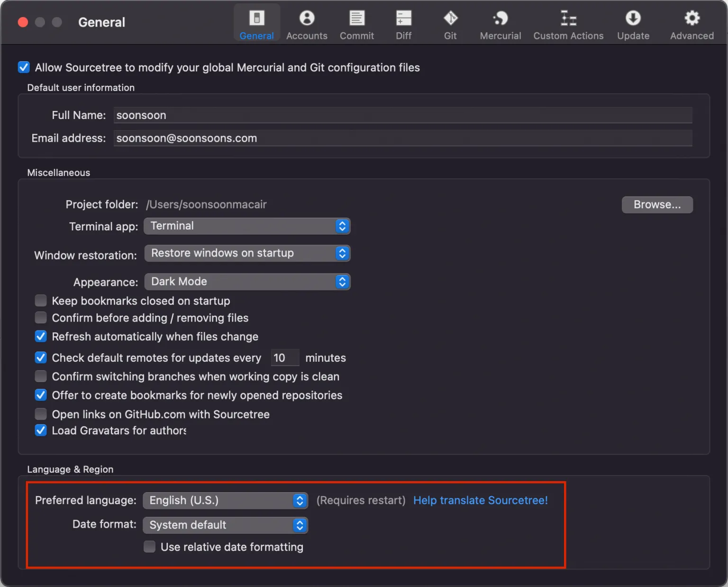
Task: Disable refreshing automatically when files change
Action: point(41,336)
